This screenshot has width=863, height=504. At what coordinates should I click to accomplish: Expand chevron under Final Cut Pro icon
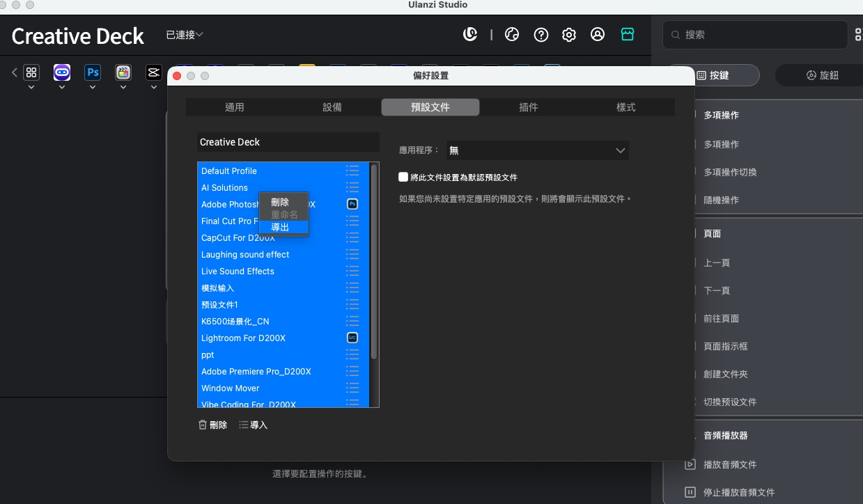coord(123,88)
